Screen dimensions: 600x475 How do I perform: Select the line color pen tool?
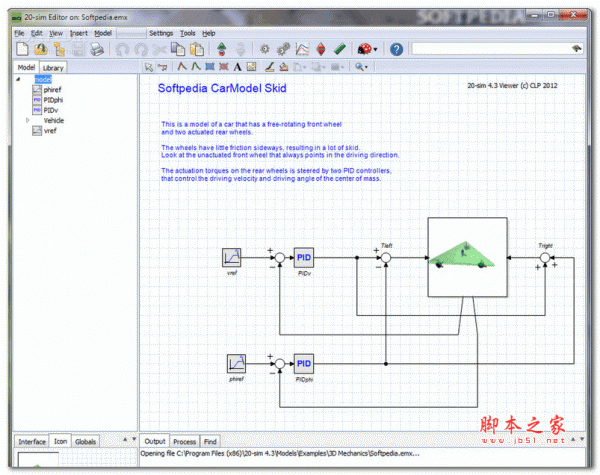pyautogui.click(x=270, y=67)
